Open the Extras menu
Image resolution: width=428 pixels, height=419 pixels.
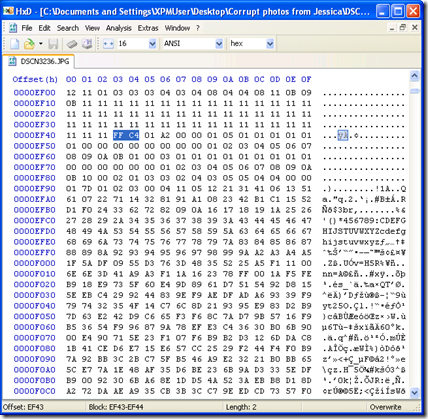click(x=148, y=28)
